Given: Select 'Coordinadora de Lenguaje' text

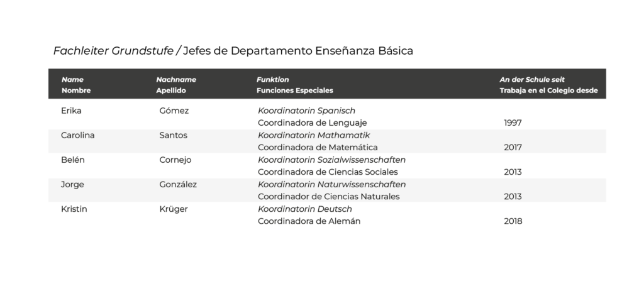Looking at the screenshot, I should (312, 123).
